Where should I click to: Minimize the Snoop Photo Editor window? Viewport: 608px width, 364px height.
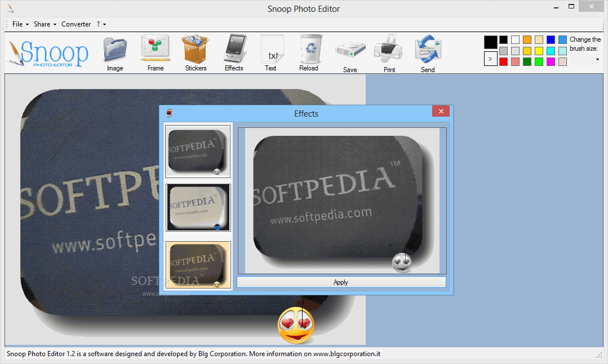[x=556, y=7]
